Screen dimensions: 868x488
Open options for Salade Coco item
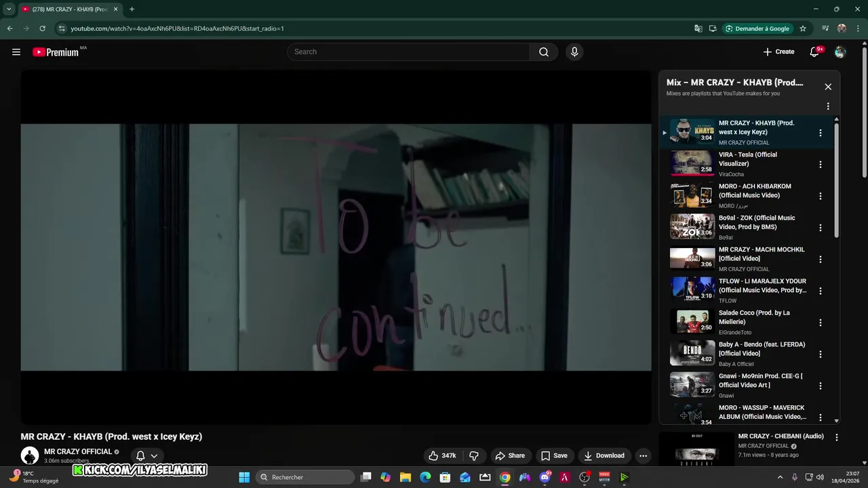pyautogui.click(x=821, y=323)
